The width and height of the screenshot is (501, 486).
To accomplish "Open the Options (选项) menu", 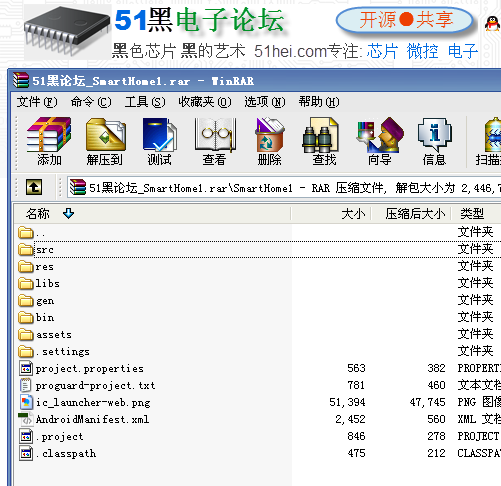I will (x=265, y=102).
